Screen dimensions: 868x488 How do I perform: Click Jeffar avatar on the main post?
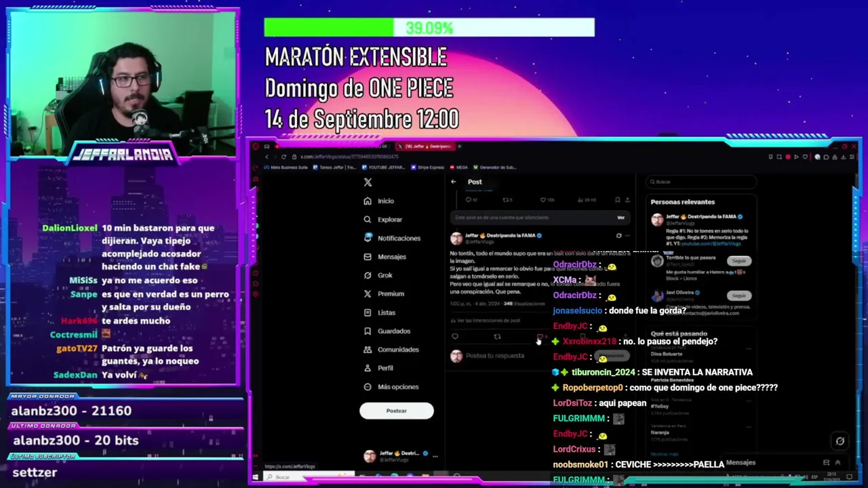456,238
